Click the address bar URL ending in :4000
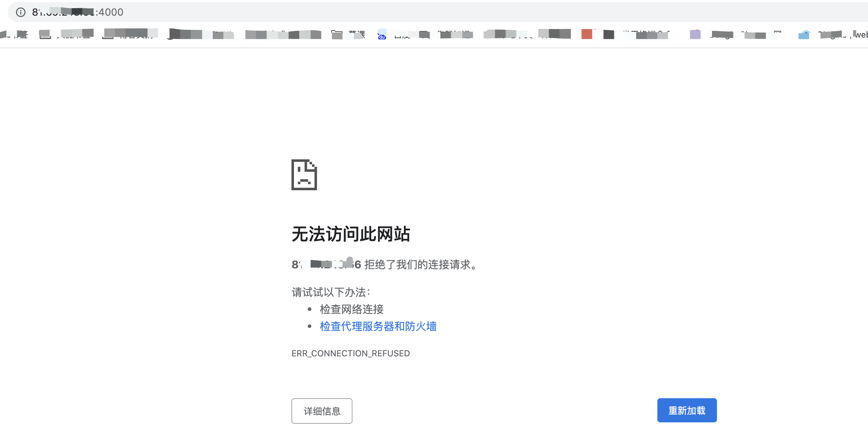 click(78, 12)
